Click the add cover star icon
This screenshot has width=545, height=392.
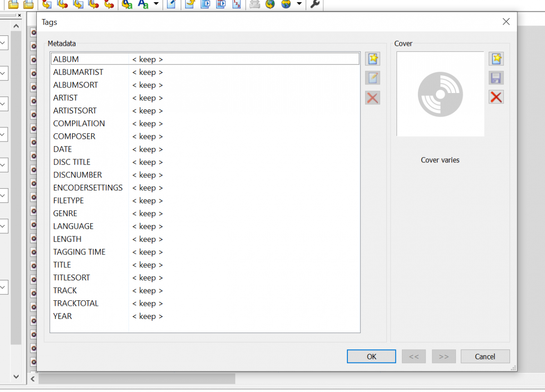coord(496,59)
